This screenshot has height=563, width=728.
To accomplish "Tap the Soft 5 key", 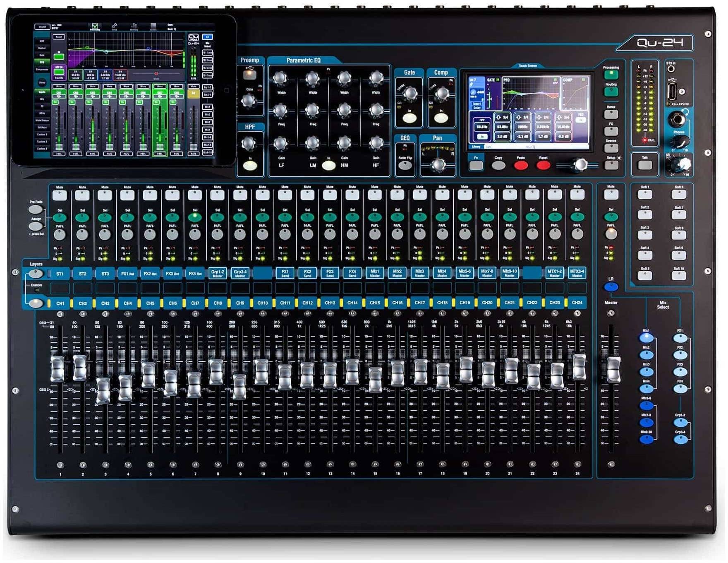I will [645, 276].
